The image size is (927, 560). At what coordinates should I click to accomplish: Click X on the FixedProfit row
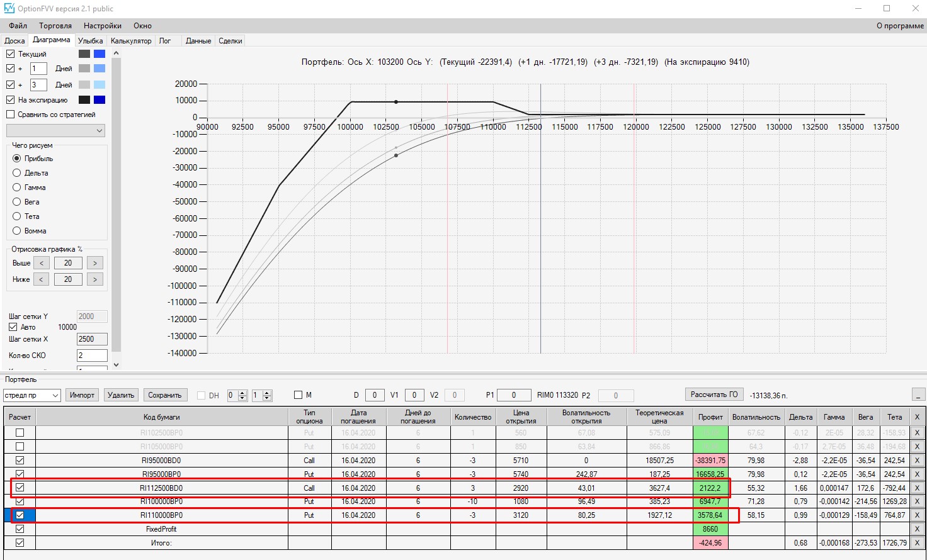(x=917, y=529)
